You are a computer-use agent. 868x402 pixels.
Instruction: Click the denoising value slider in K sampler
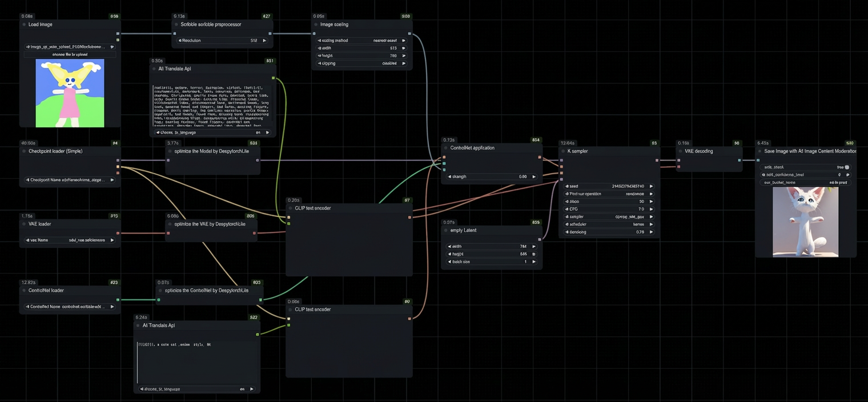click(x=609, y=232)
